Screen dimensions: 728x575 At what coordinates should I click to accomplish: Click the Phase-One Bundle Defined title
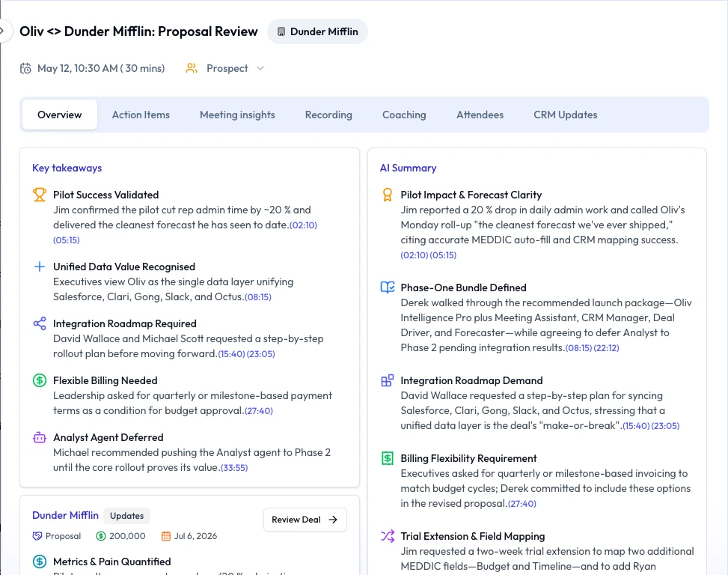pyautogui.click(x=463, y=288)
